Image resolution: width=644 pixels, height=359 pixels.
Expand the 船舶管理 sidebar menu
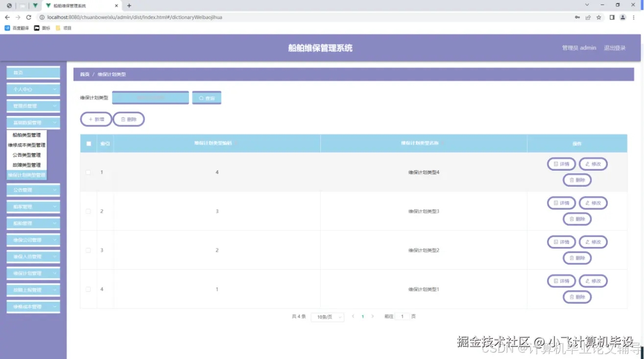[33, 223]
